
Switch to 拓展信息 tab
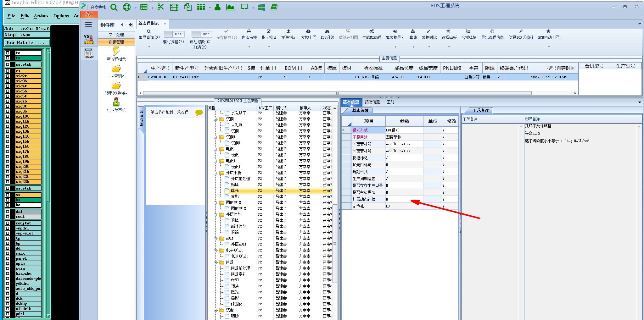click(372, 102)
